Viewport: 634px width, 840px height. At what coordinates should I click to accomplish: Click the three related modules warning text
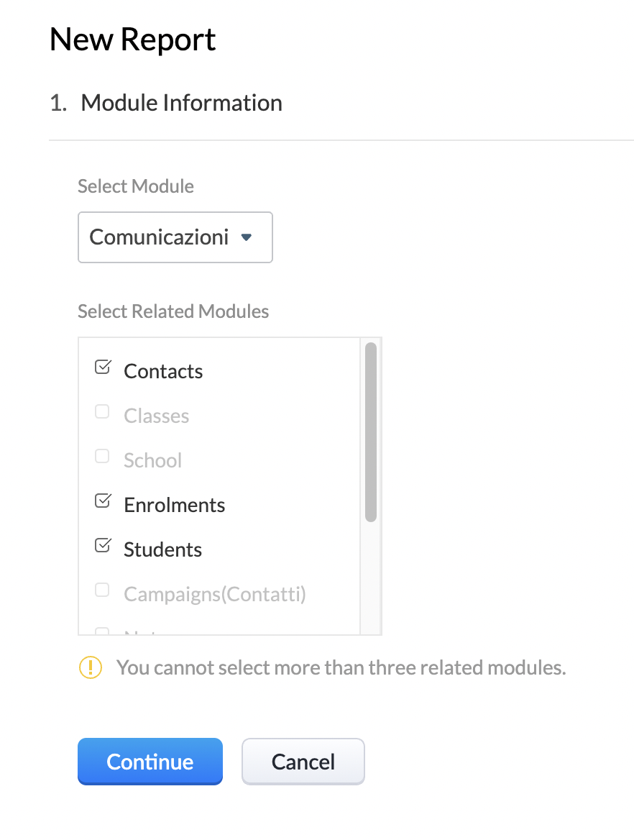(x=341, y=667)
